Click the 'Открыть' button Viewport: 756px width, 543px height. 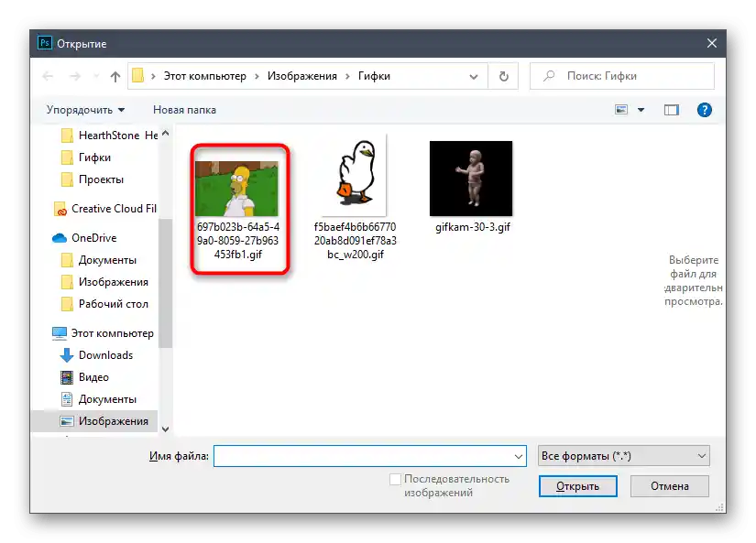tap(577, 486)
